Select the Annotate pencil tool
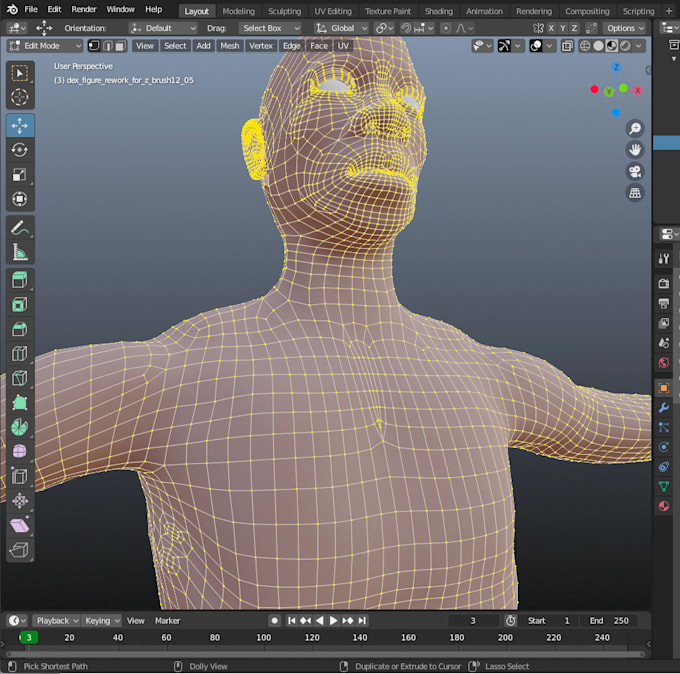This screenshot has width=680, height=674. (20, 228)
